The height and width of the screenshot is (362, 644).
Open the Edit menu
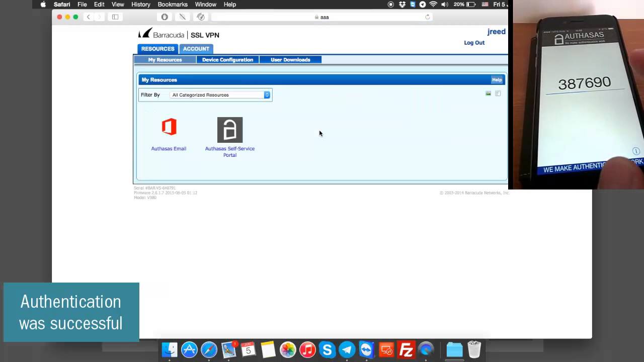point(99,5)
